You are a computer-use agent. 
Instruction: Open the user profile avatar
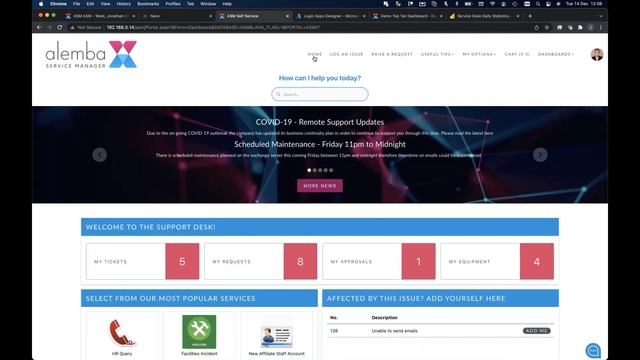point(597,54)
